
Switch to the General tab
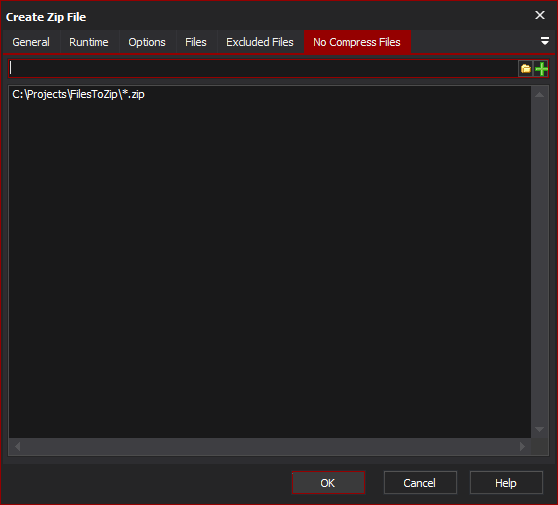click(x=31, y=42)
